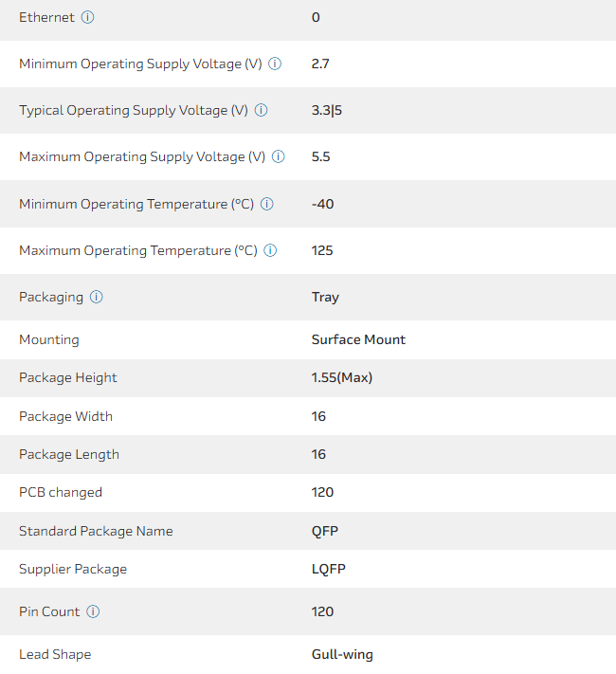Click the PCB changed label

[61, 492]
